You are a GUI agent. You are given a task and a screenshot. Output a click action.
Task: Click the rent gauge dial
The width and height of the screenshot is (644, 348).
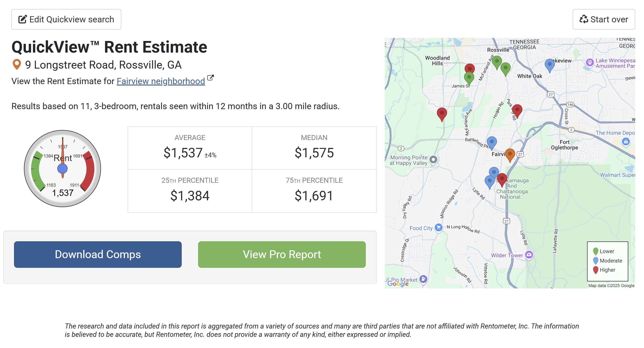63,169
